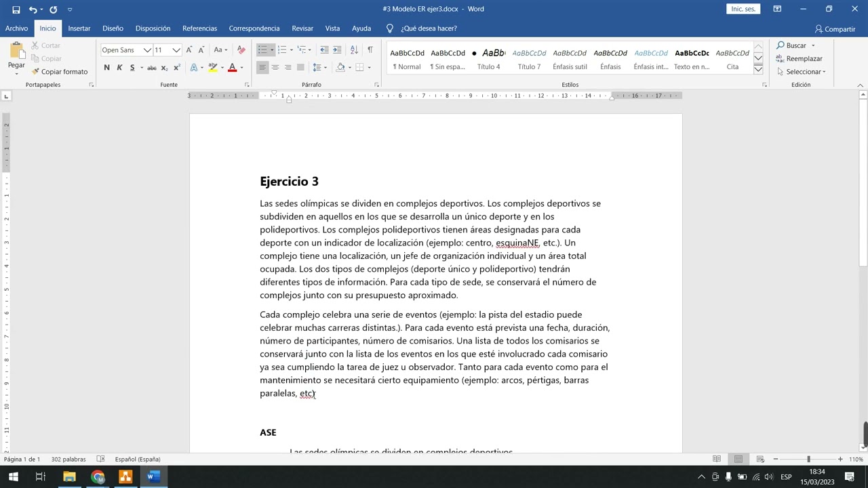This screenshot has height=488, width=868.
Task: Apply subscript formatting
Action: 164,68
